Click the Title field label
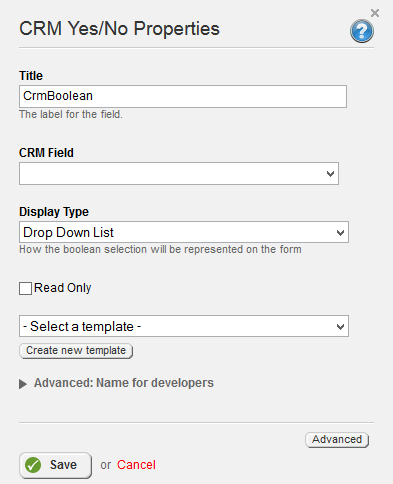 point(31,76)
